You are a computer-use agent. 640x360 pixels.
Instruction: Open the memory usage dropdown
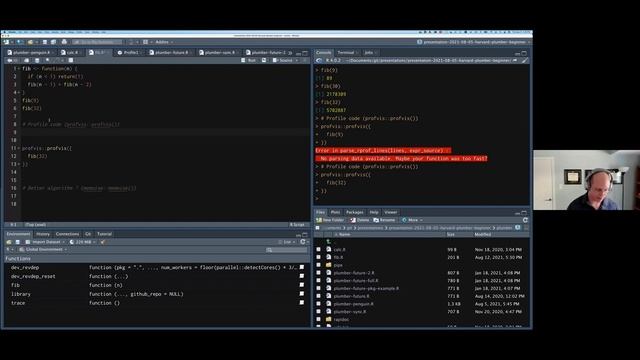(82, 242)
